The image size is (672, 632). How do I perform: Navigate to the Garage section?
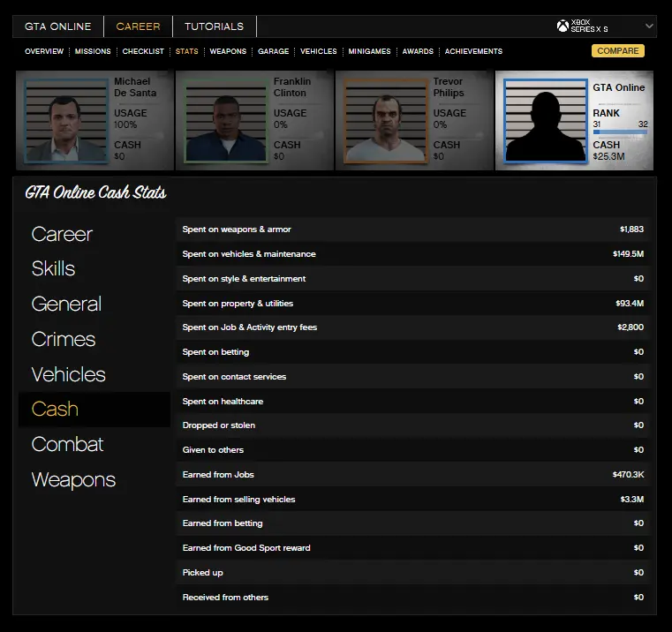(273, 51)
